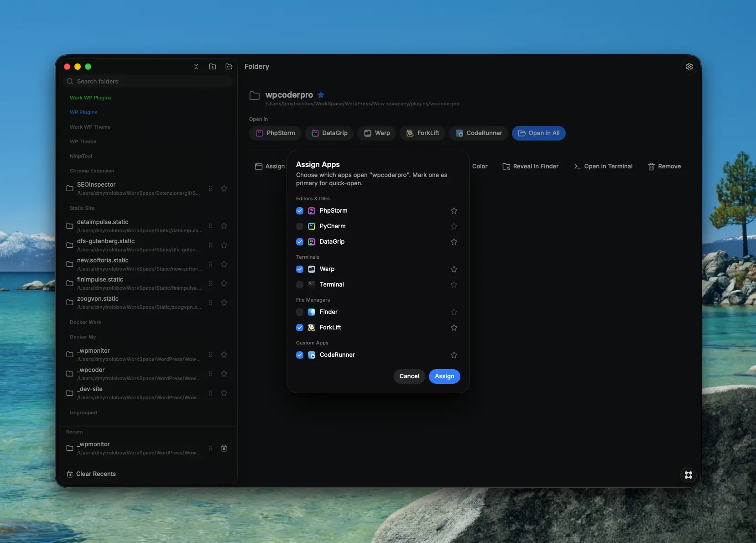Viewport: 756px width, 543px height.
Task: Mark Finder as primary with its star
Action: click(x=454, y=312)
